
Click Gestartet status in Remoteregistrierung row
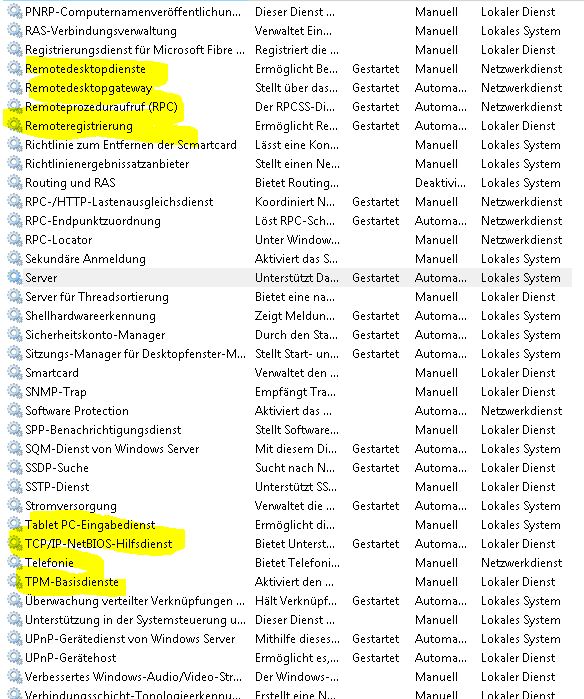[x=375, y=126]
